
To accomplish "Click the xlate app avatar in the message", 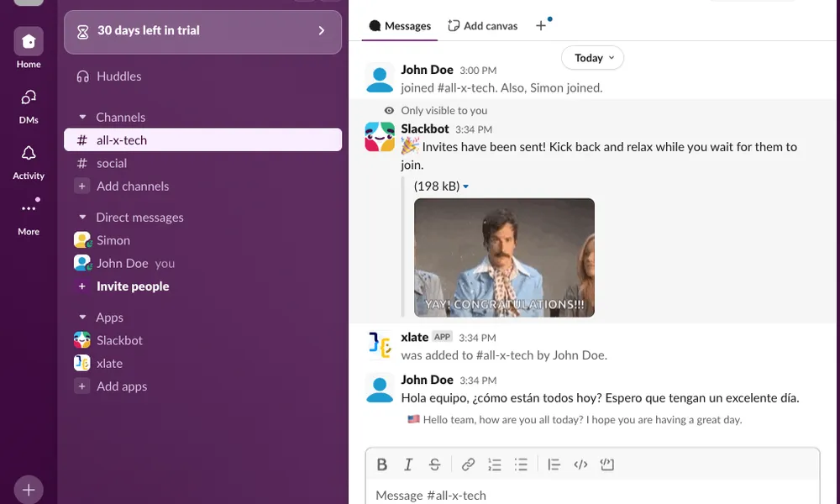I will (380, 344).
